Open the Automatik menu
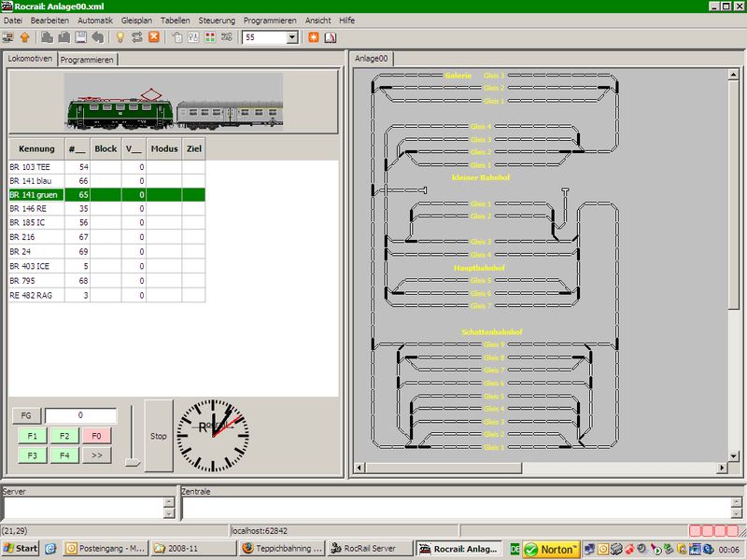The image size is (747, 560). point(95,21)
